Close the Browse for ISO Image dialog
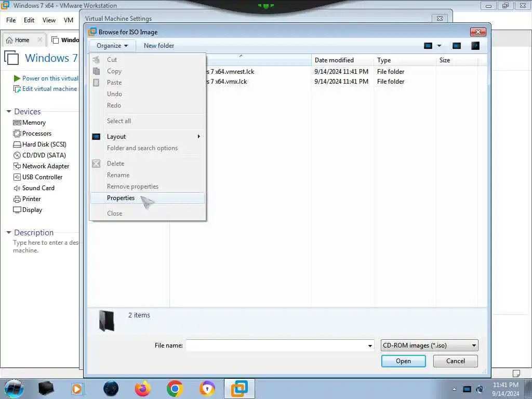 click(478, 32)
